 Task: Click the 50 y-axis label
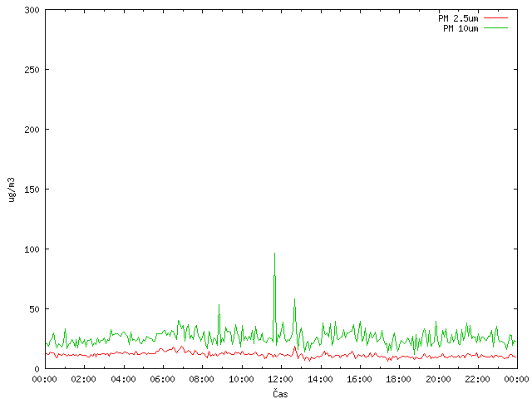click(x=34, y=309)
